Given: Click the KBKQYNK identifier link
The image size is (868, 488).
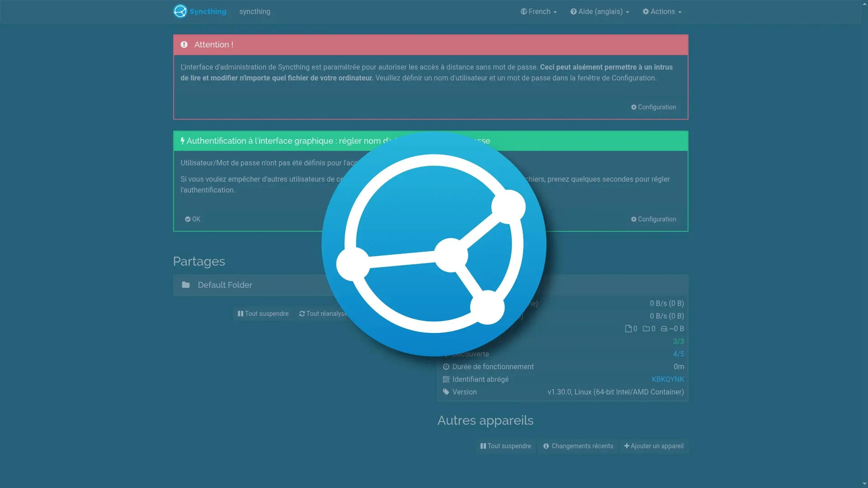Looking at the screenshot, I should coord(668,380).
